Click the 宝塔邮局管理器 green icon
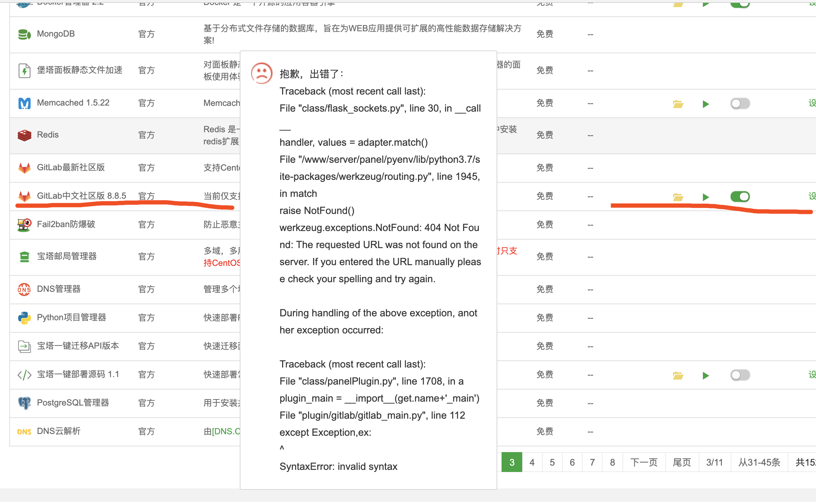 (x=24, y=257)
